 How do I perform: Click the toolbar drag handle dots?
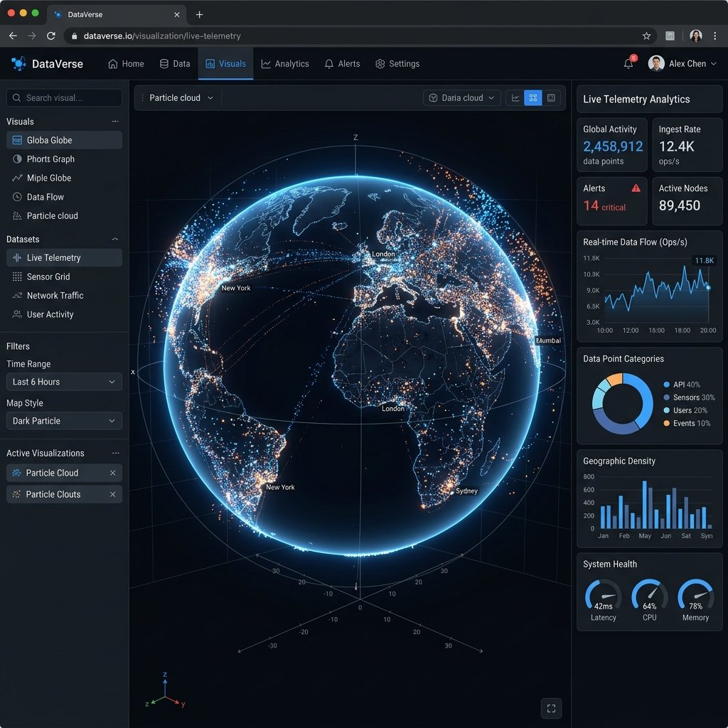tap(142, 98)
